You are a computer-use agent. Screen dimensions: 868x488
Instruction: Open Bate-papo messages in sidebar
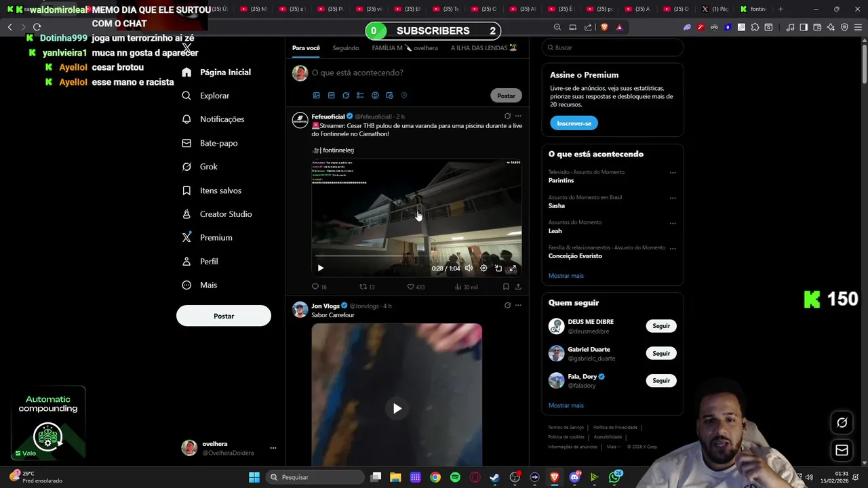pyautogui.click(x=210, y=143)
